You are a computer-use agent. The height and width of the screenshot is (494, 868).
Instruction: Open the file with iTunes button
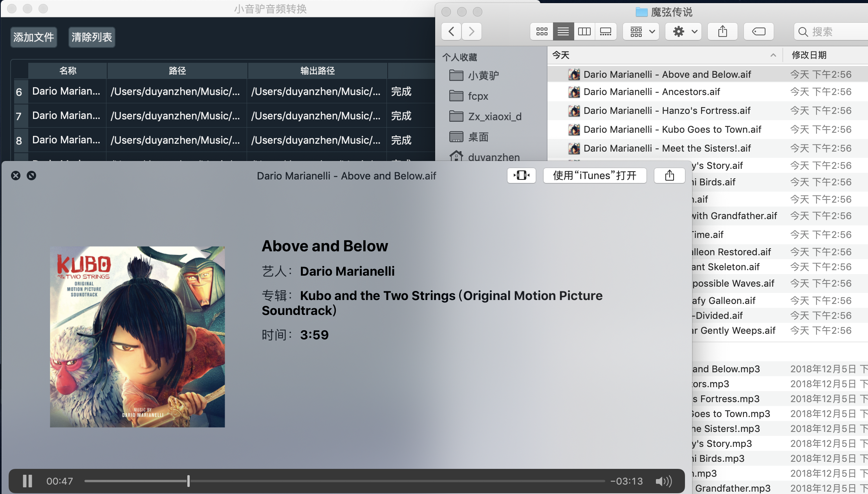pyautogui.click(x=595, y=176)
